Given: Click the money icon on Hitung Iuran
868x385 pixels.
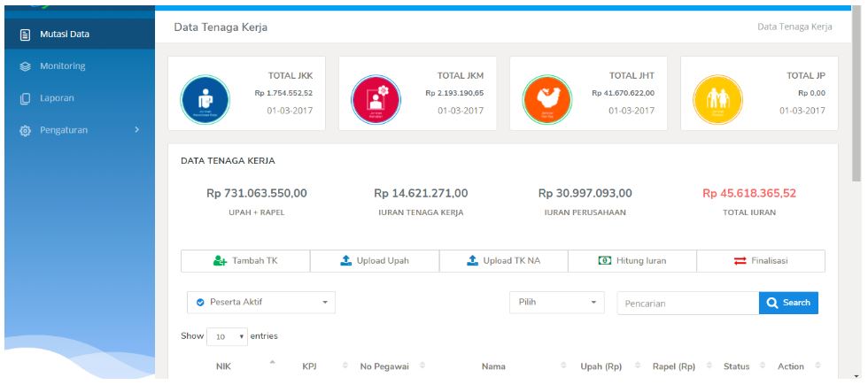Looking at the screenshot, I should pos(604,260).
